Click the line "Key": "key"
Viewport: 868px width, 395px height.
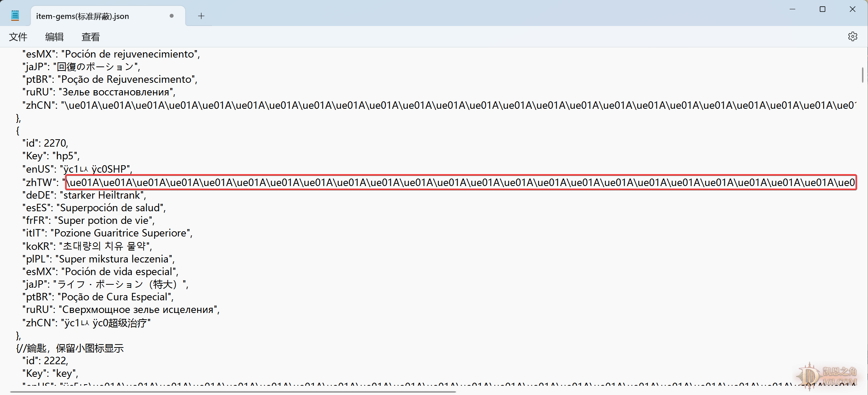tap(50, 373)
